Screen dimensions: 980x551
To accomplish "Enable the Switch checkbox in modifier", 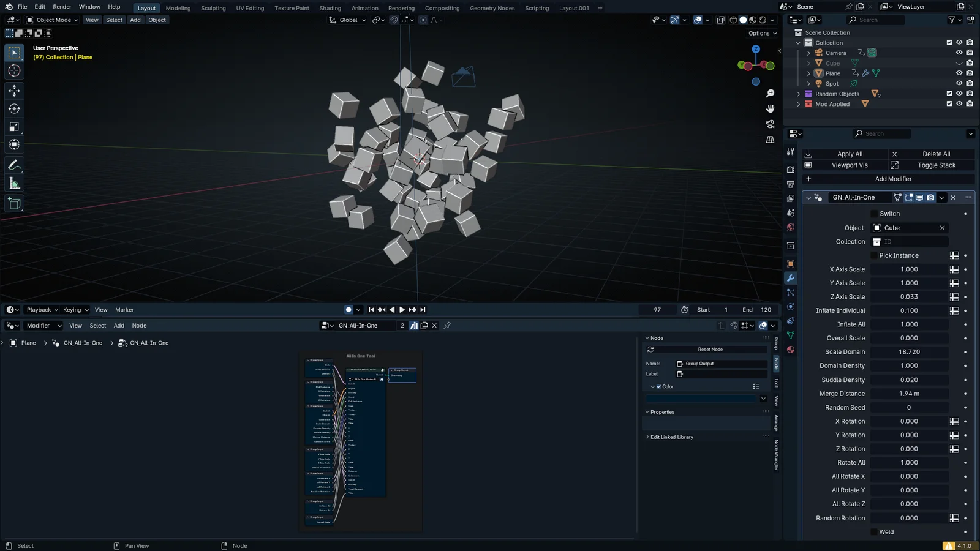I will point(875,214).
